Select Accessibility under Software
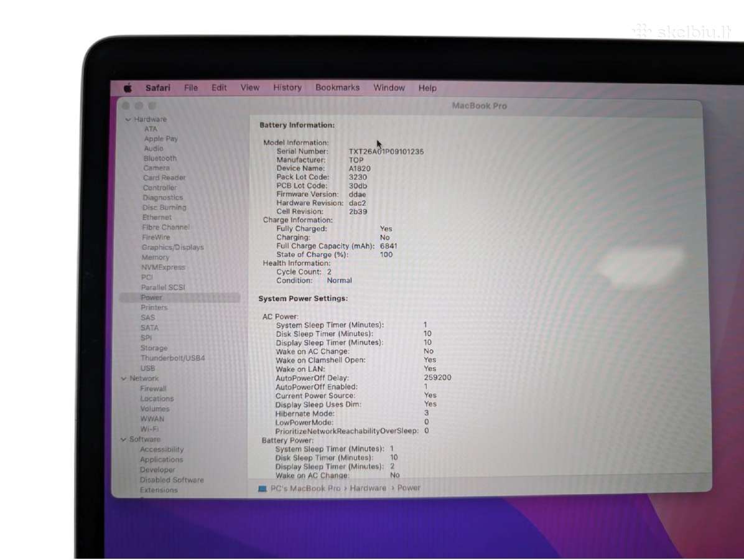 [162, 449]
